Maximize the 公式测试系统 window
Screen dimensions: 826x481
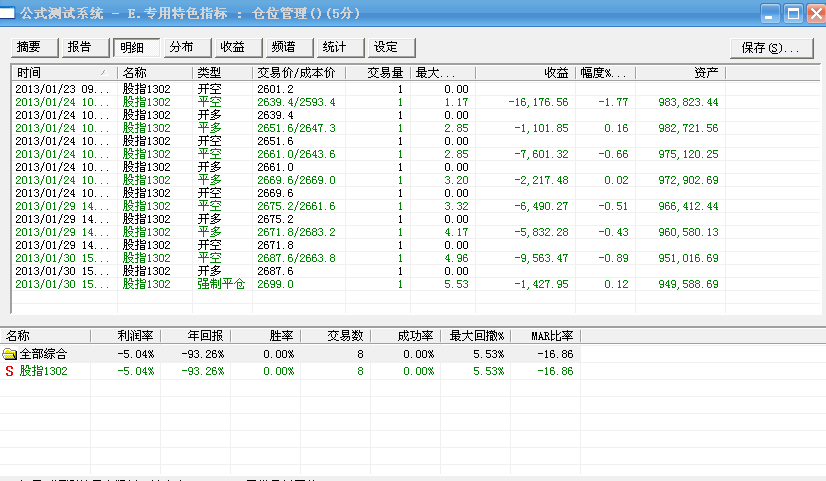click(x=792, y=14)
